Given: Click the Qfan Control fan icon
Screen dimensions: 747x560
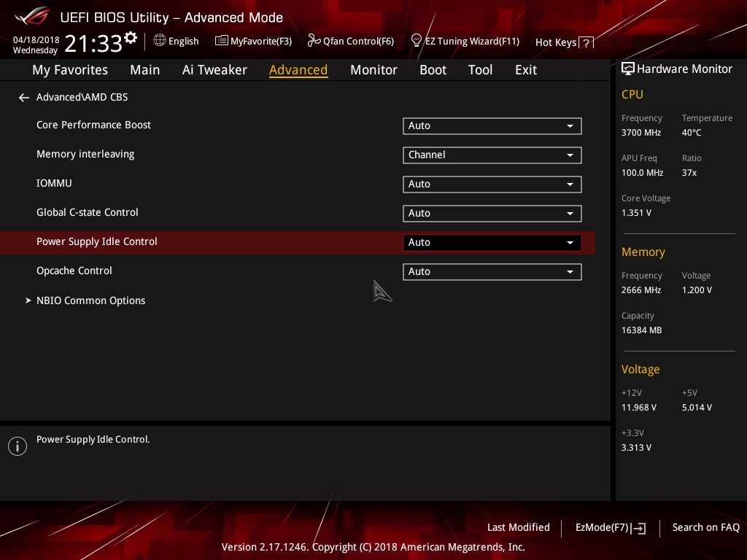Looking at the screenshot, I should pos(314,41).
